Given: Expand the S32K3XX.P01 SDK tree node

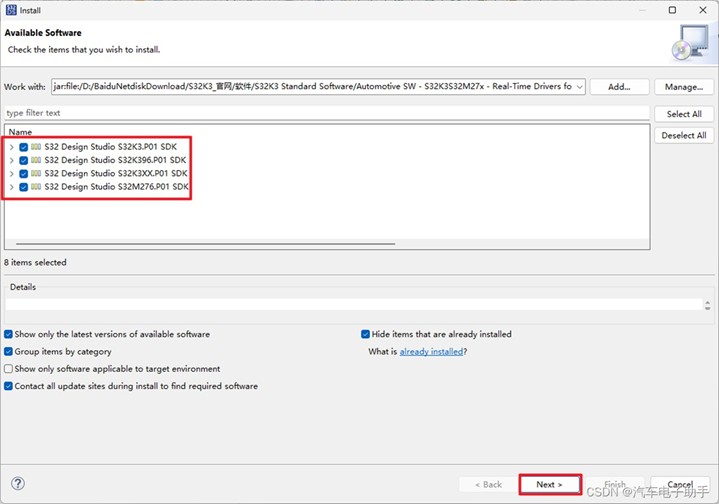Looking at the screenshot, I should point(11,174).
